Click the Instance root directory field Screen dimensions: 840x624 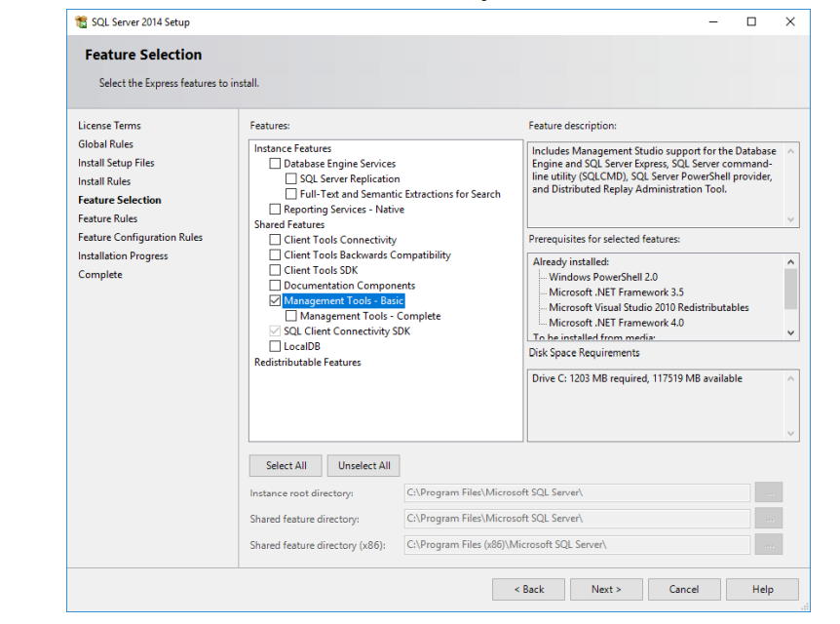pyautogui.click(x=577, y=493)
